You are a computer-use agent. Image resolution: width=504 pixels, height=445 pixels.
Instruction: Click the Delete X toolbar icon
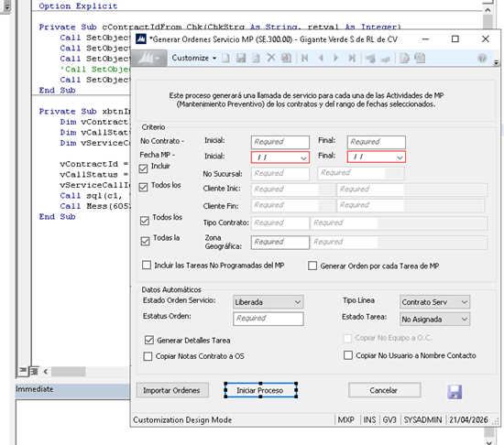(x=271, y=58)
